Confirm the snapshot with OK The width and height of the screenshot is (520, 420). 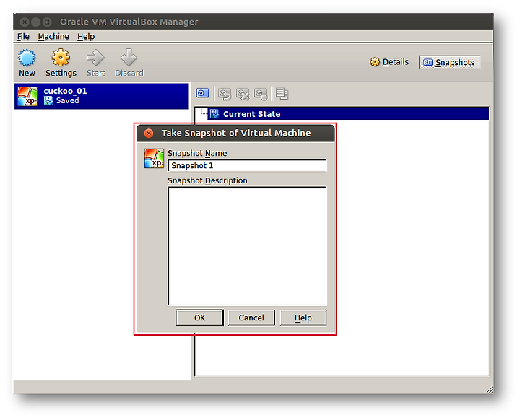[199, 318]
